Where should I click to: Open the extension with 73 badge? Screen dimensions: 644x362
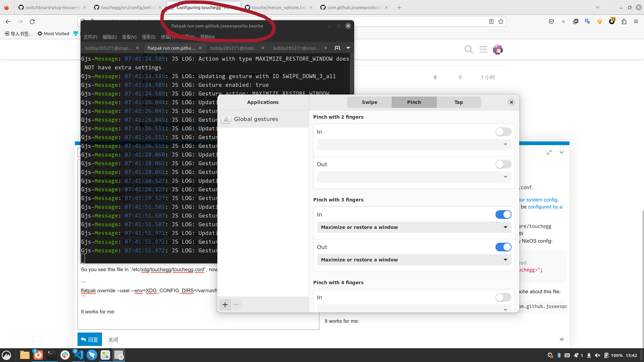612,21
